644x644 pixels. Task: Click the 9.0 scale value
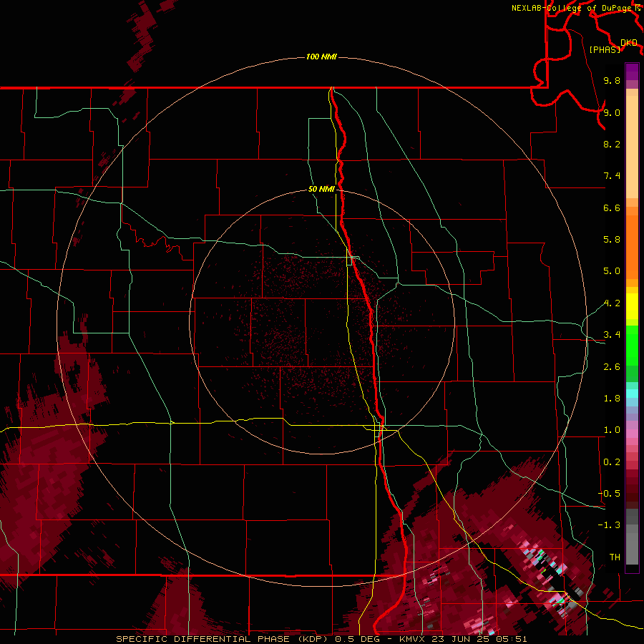(x=612, y=112)
